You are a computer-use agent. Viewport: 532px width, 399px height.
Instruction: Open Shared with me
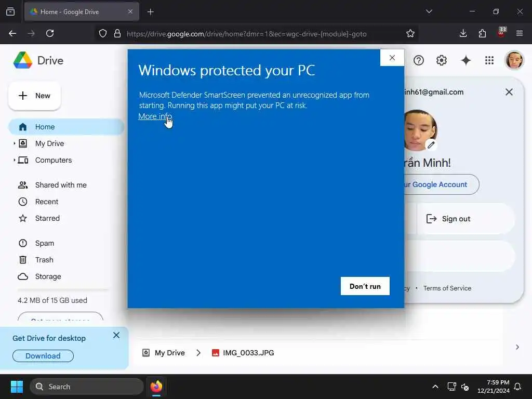coord(61,185)
